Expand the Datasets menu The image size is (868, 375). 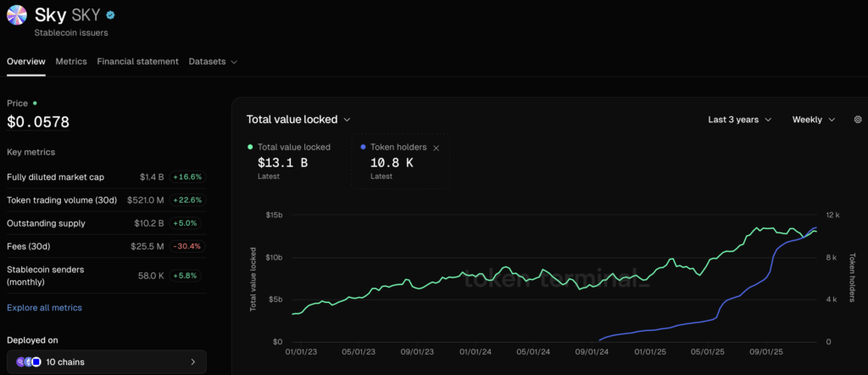[x=212, y=62]
